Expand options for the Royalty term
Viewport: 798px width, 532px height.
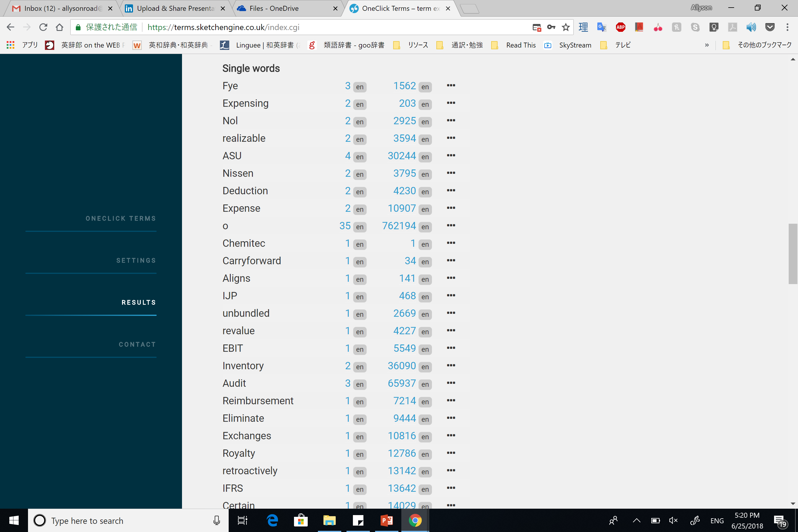(x=451, y=453)
